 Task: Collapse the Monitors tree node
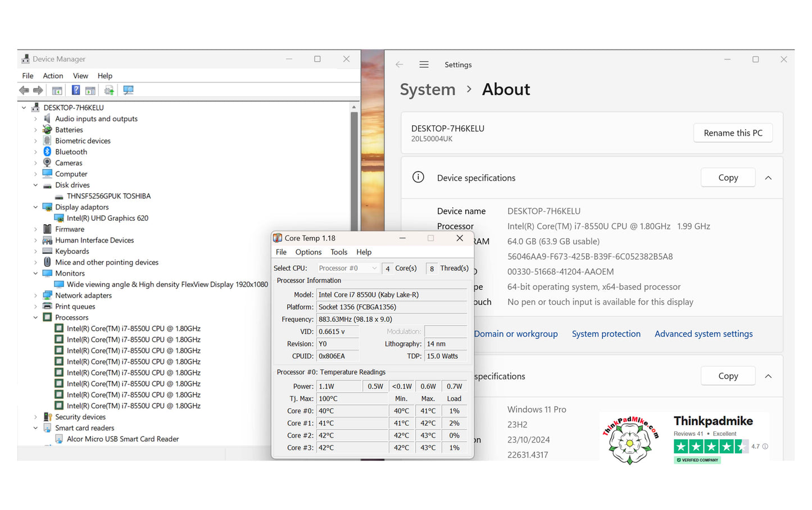point(35,274)
